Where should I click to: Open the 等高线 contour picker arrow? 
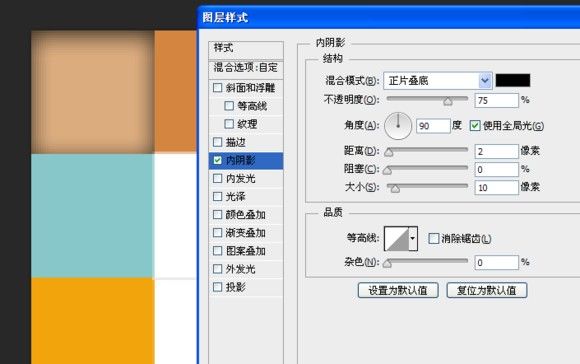[x=413, y=239]
